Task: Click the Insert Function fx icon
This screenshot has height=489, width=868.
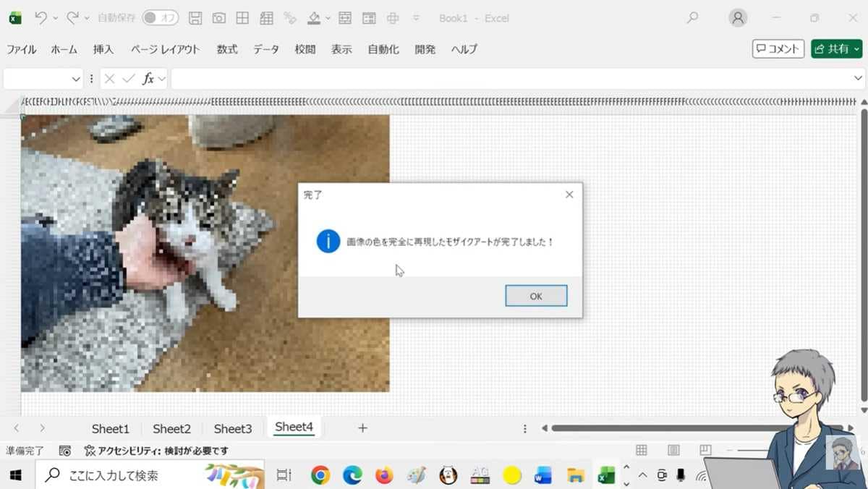Action: coord(148,79)
